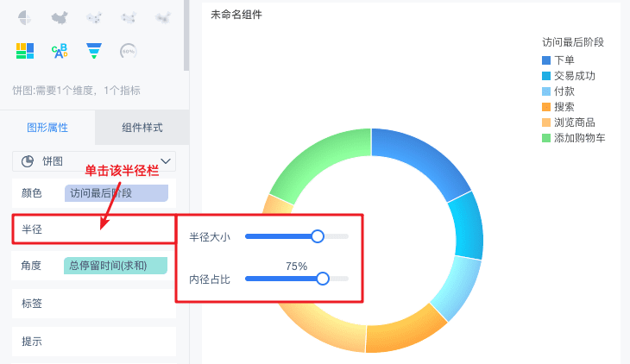
Task: Click the orange 搜索 donut segment
Action: [406, 331]
